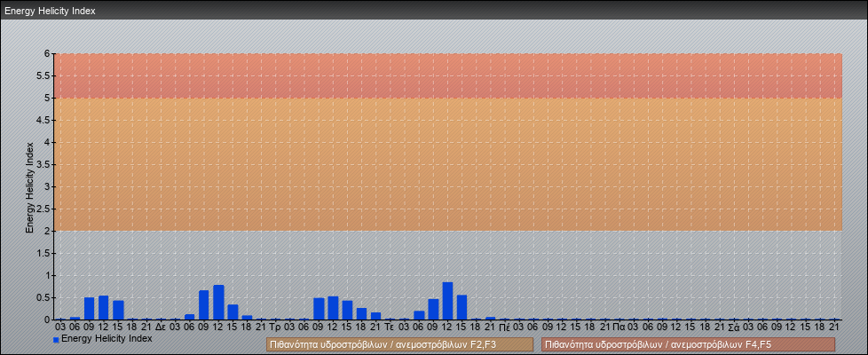Select the 21 bar just before Τε
The image size is (868, 355).
(x=376, y=316)
